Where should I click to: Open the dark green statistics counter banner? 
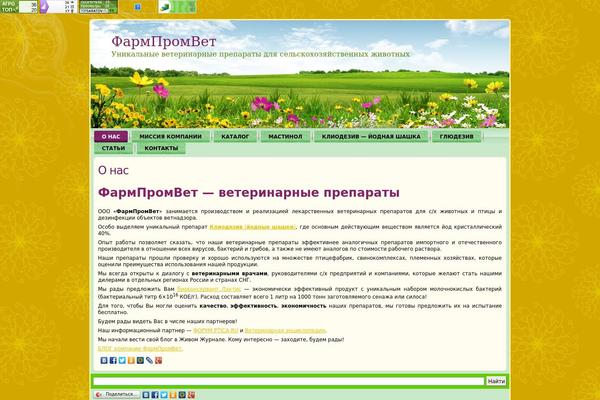[x=98, y=7]
